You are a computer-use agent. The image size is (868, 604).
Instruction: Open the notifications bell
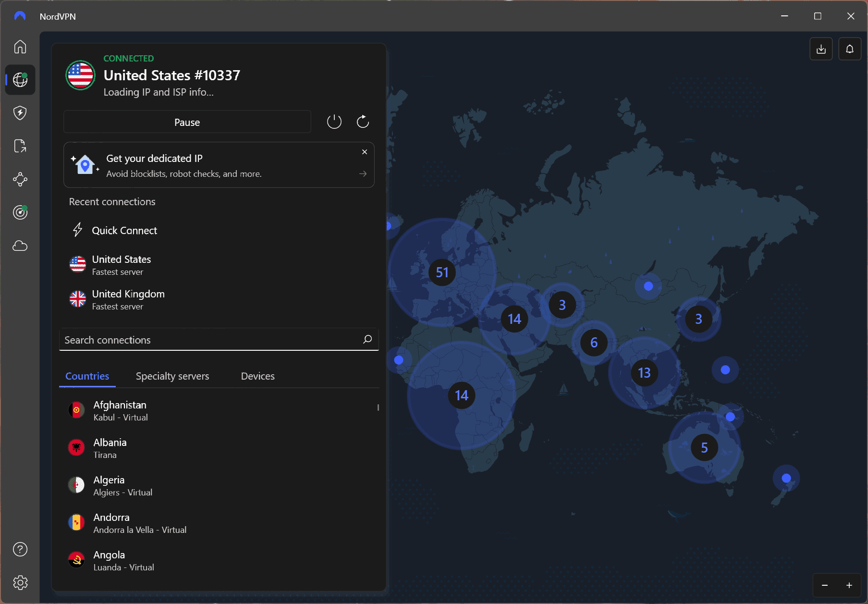pyautogui.click(x=850, y=49)
